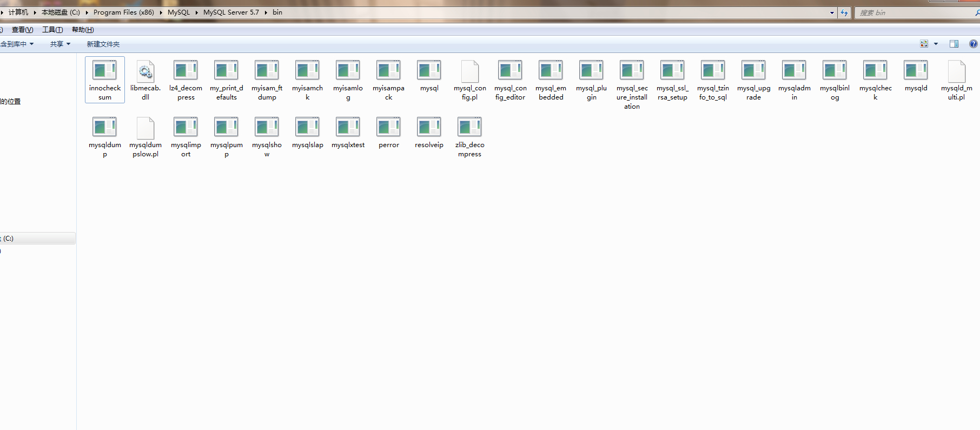The height and width of the screenshot is (430, 980).
Task: Open the 共享 share dropdown
Action: pos(60,44)
